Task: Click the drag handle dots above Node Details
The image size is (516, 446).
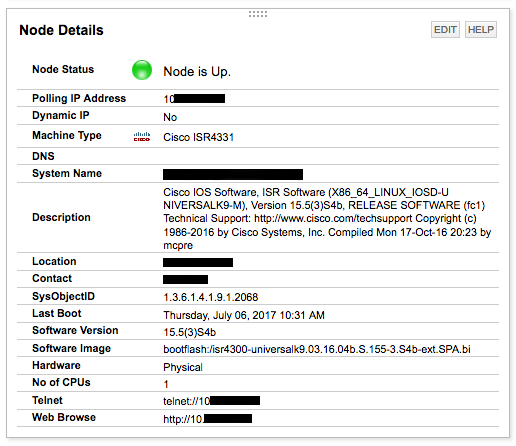Action: click(x=258, y=14)
